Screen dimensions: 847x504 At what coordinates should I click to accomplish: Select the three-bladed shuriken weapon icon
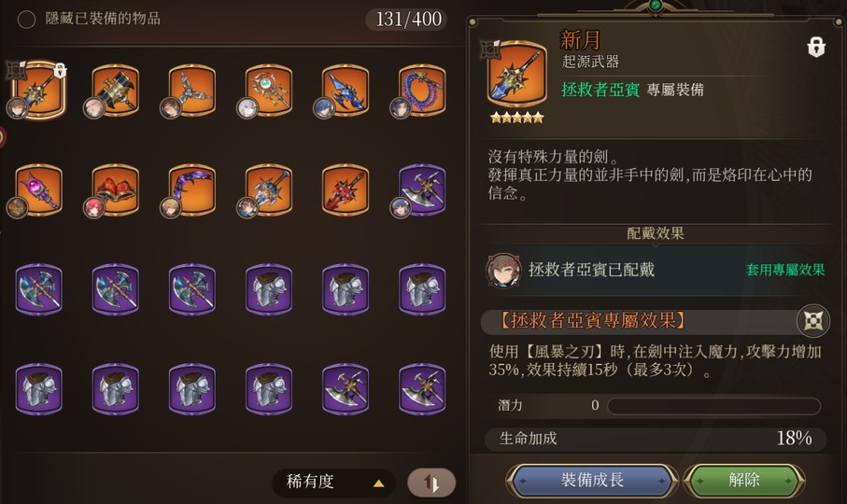(x=192, y=91)
